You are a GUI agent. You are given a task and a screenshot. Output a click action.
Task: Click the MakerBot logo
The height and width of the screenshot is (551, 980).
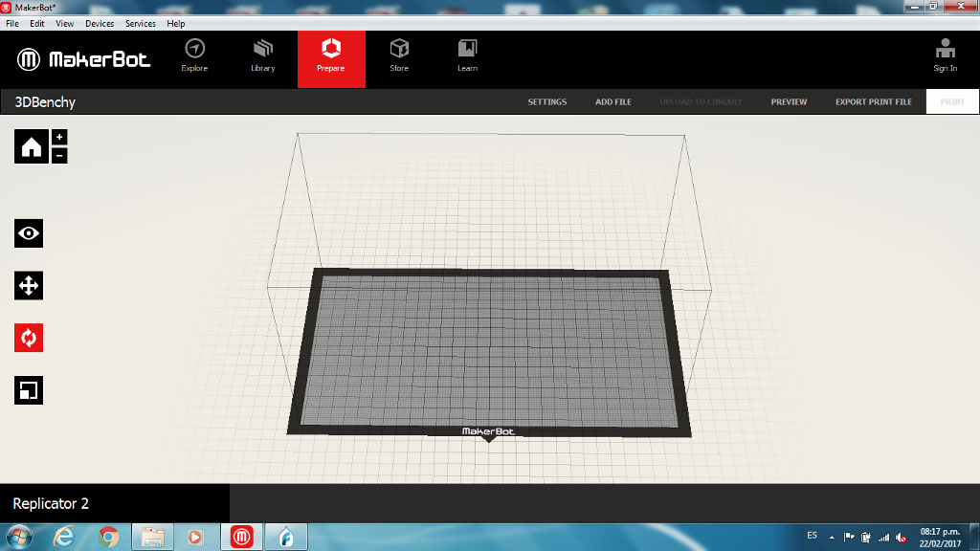[84, 59]
